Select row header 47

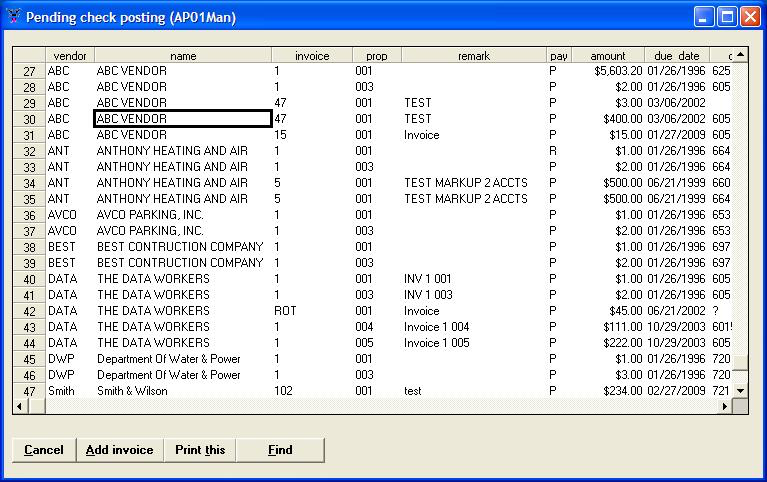point(29,391)
